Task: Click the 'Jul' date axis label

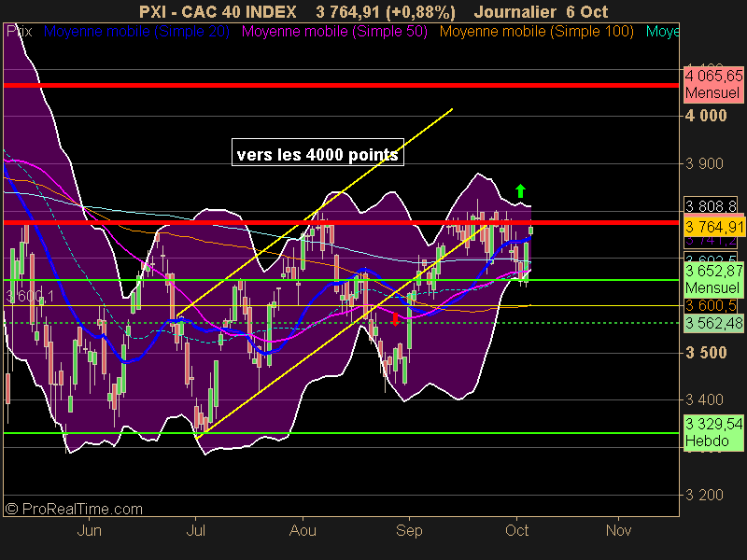Action: [195, 530]
